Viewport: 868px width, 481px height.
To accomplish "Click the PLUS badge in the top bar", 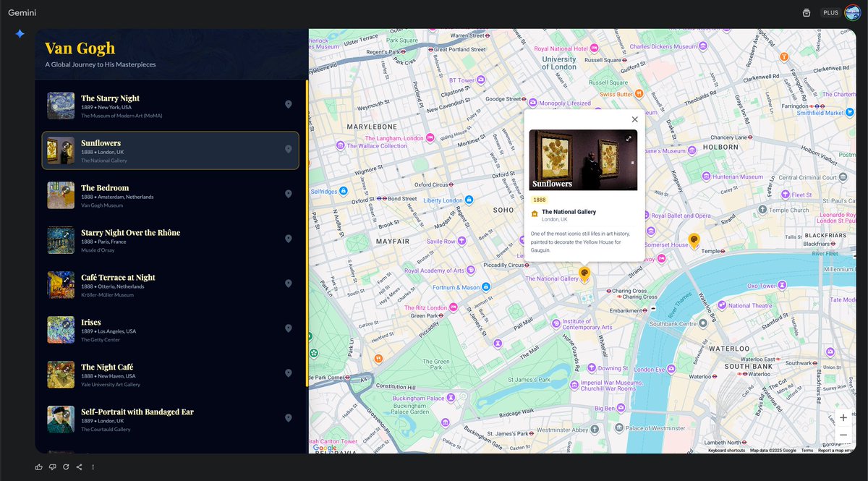I will (x=830, y=12).
